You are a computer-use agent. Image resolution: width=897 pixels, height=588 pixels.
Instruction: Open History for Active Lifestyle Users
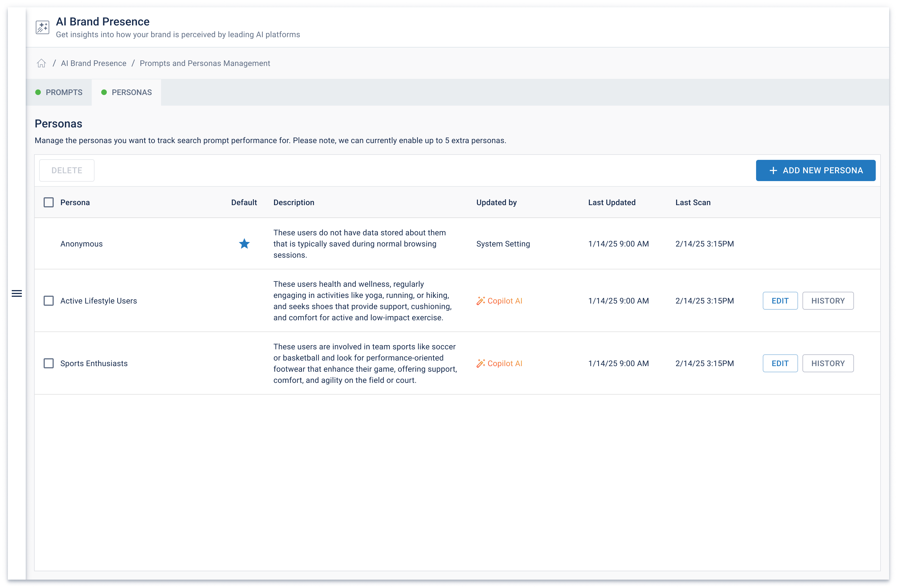828,301
